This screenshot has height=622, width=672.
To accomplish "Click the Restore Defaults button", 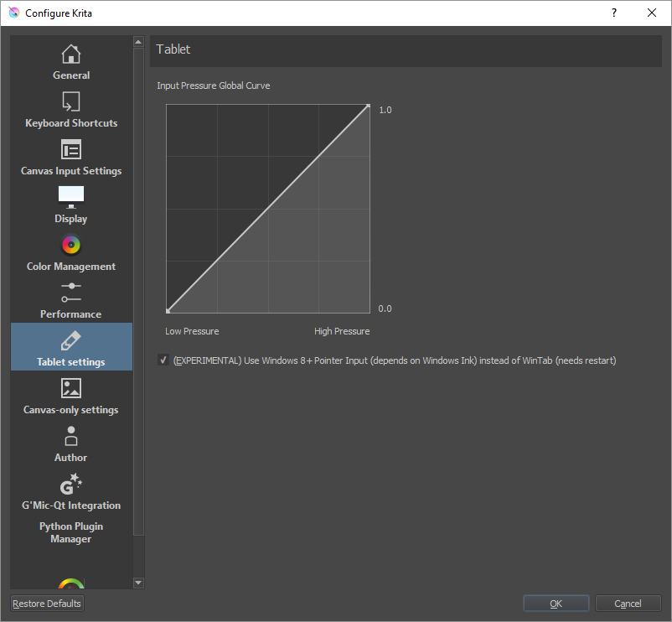I will pos(47,604).
